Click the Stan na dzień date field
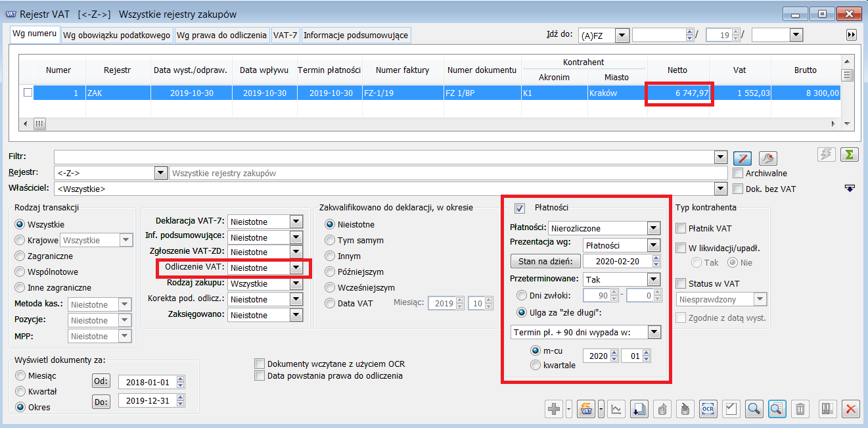 pyautogui.click(x=618, y=262)
